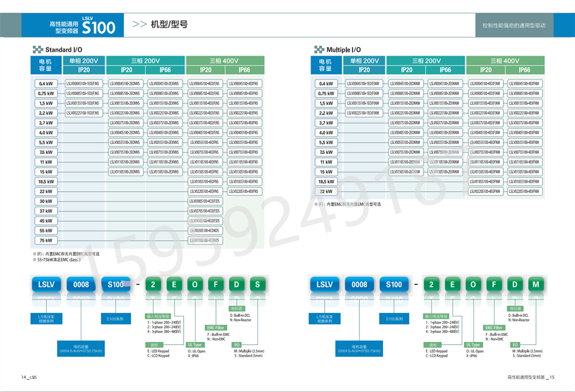Select model LSLV0040S100-4EO(F)NM

pyautogui.click(x=485, y=133)
